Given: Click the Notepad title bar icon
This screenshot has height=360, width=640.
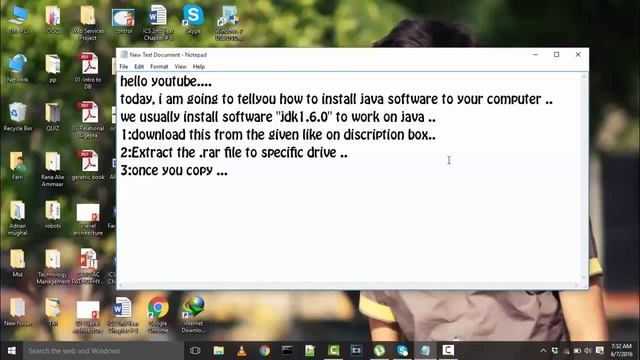Looking at the screenshot, I should [x=124, y=55].
